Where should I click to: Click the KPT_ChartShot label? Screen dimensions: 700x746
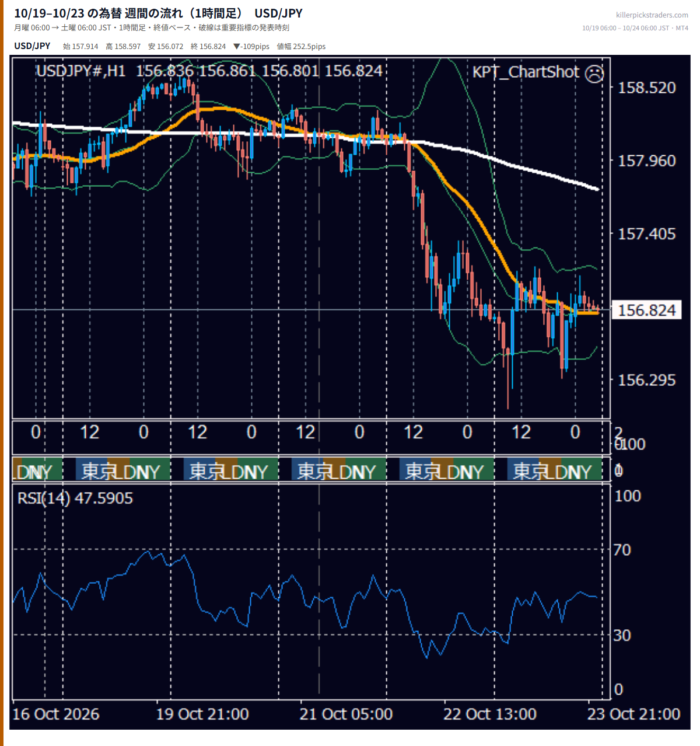click(526, 72)
